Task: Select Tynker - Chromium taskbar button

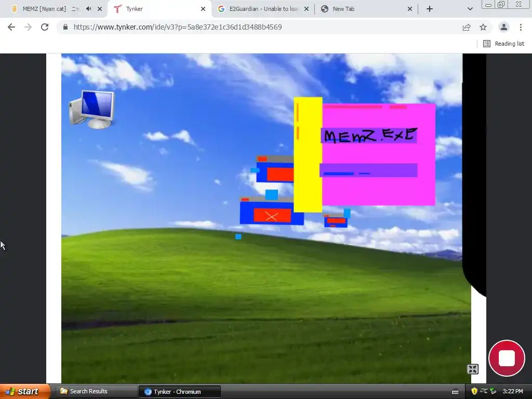Action: click(179, 392)
